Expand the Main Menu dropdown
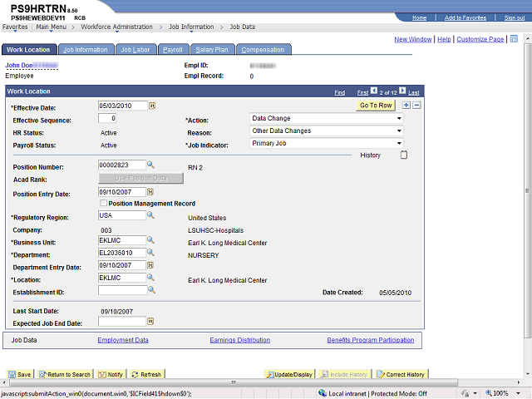 [52, 27]
